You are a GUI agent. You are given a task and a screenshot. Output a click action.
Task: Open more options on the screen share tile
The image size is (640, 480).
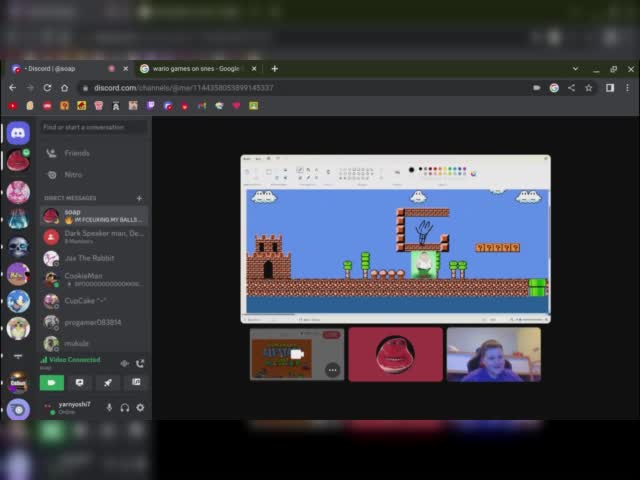click(x=333, y=370)
